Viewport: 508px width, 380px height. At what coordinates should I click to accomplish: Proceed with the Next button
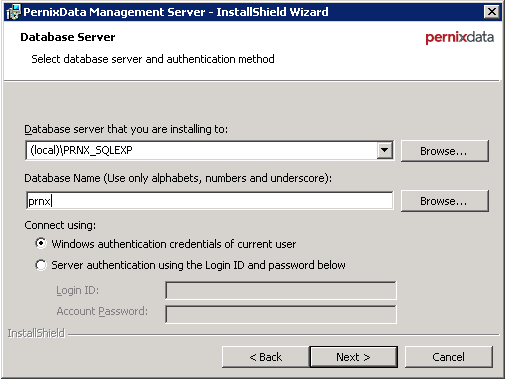tap(354, 357)
